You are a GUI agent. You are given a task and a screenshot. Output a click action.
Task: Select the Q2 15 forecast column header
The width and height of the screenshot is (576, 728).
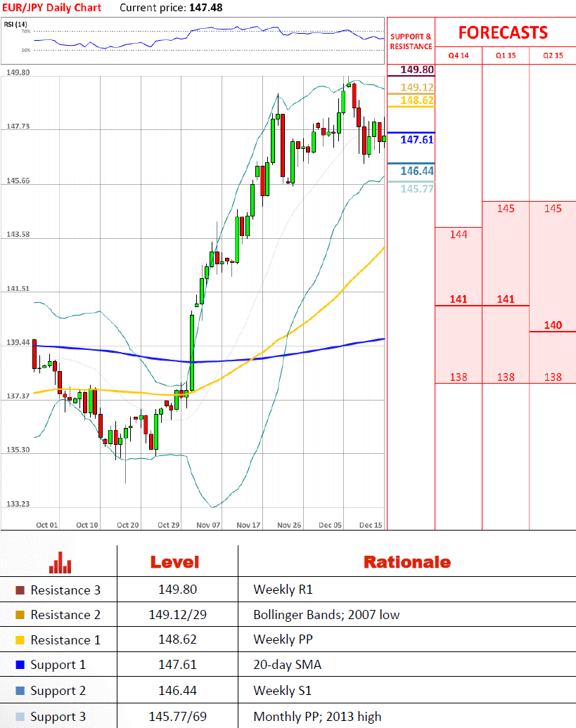(x=553, y=56)
